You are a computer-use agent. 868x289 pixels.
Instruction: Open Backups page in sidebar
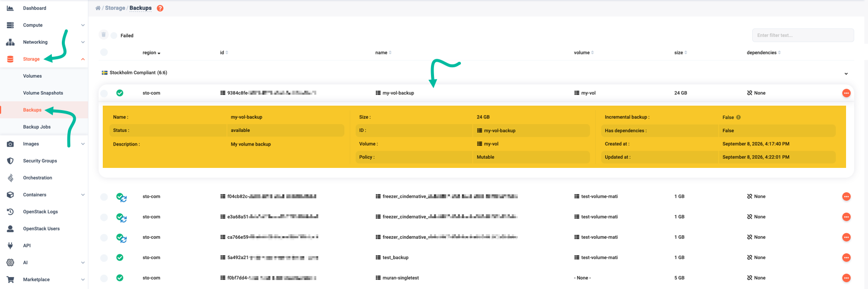(x=32, y=110)
